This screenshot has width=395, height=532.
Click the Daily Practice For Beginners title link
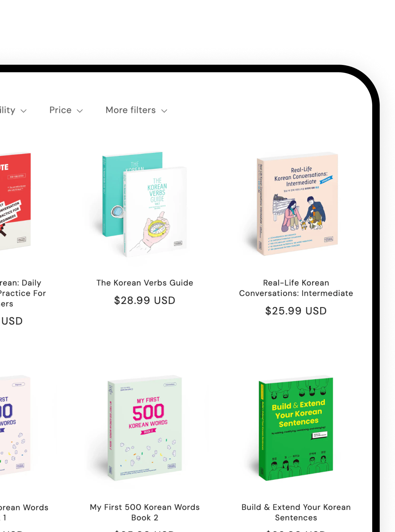(23, 293)
